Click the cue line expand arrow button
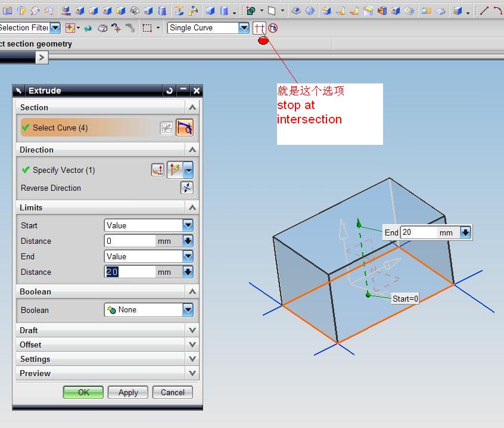The width and height of the screenshot is (504, 428). (42, 58)
